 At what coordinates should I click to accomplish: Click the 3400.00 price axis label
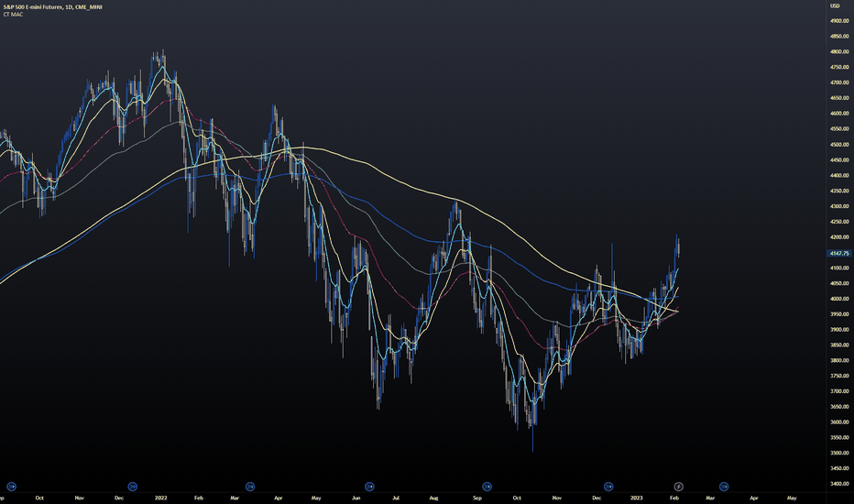tap(839, 484)
